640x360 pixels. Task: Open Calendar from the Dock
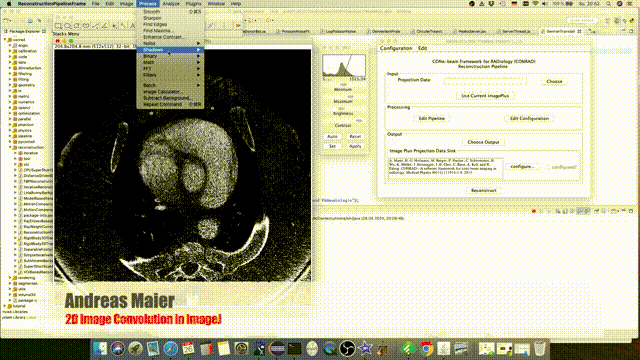point(188,349)
